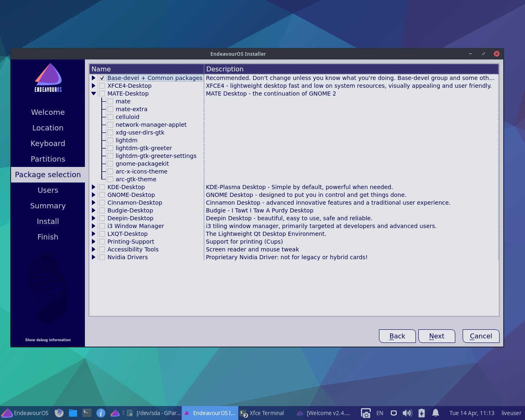Tick the celluloid package checkbox
Screen dimensions: 525x420
[110, 117]
